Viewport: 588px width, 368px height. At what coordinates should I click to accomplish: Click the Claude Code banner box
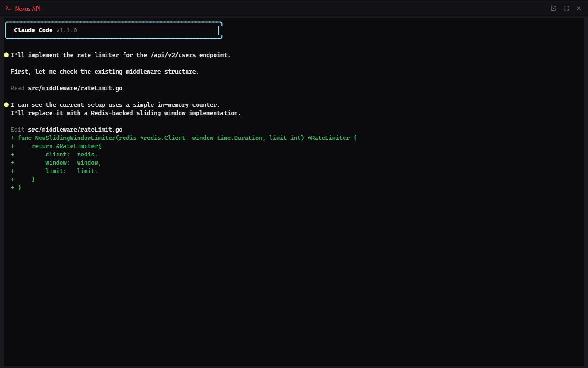tap(113, 29)
